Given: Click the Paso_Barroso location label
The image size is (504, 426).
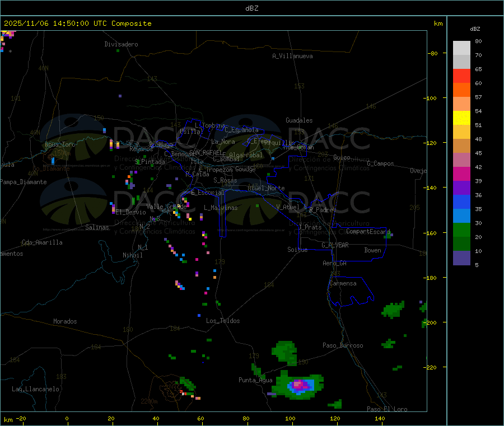Looking at the screenshot, I should pyautogui.click(x=343, y=345).
